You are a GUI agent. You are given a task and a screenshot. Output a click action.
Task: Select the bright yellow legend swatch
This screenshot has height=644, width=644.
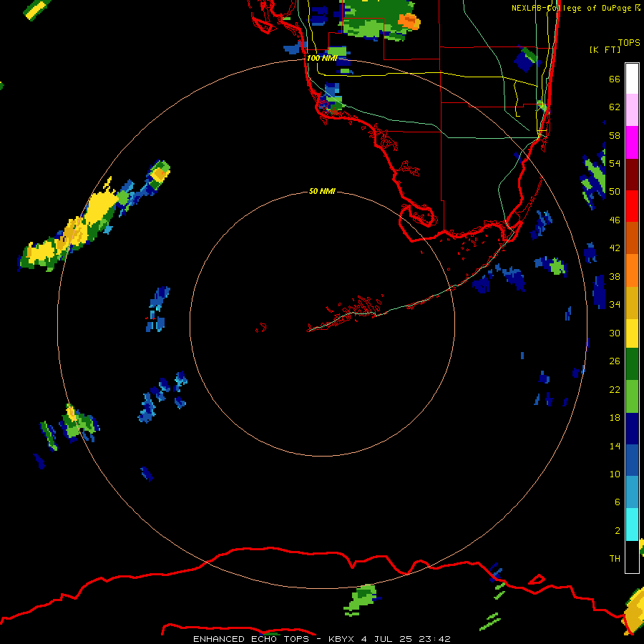pos(632,333)
